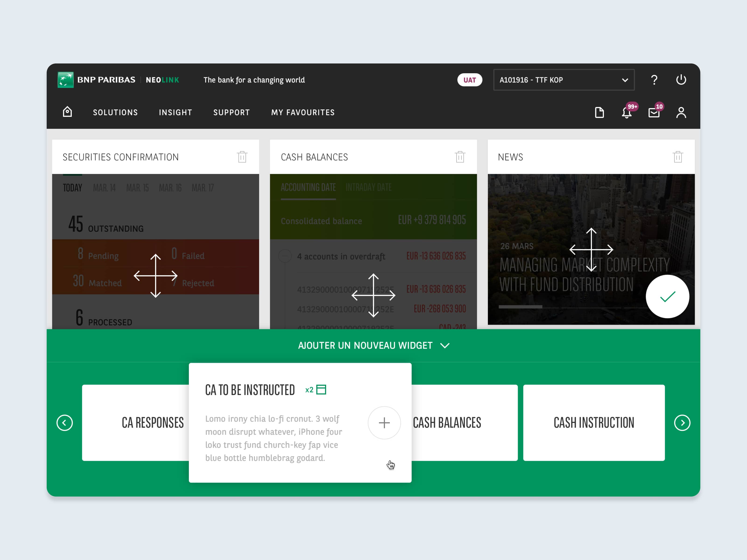Select the Mar. 17 tab
The height and width of the screenshot is (560, 747).
203,188
